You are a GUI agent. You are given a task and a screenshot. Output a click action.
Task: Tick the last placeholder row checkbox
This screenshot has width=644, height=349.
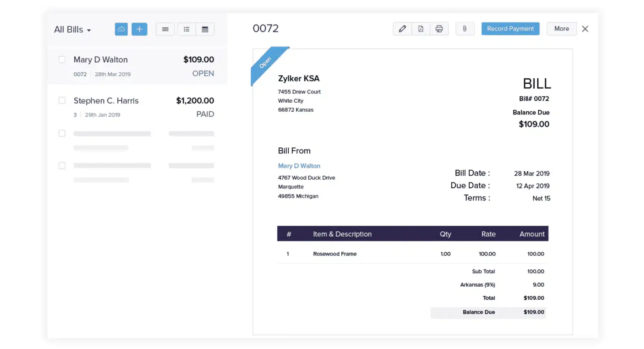[62, 166]
